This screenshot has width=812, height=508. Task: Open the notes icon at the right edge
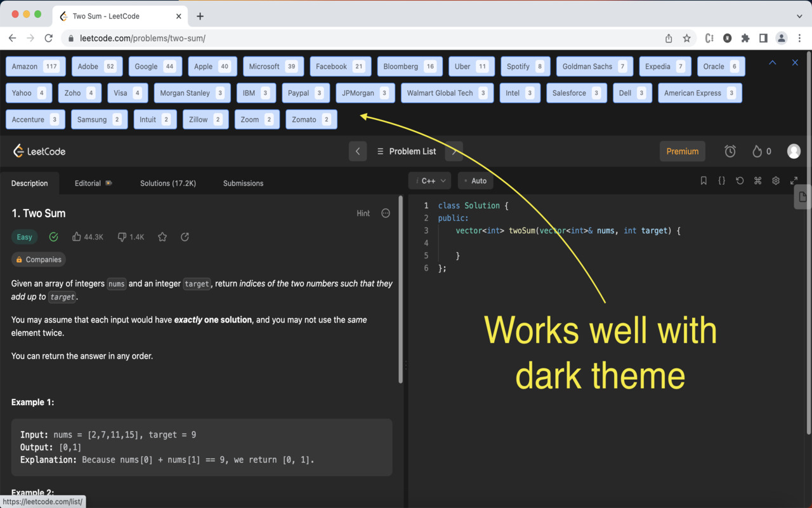click(802, 197)
